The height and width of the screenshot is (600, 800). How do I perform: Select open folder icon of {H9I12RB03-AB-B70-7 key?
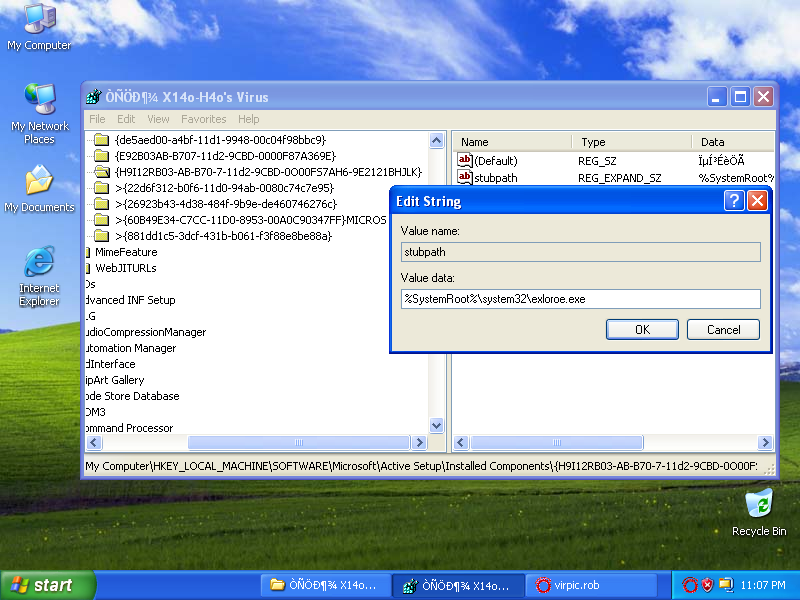(102, 172)
